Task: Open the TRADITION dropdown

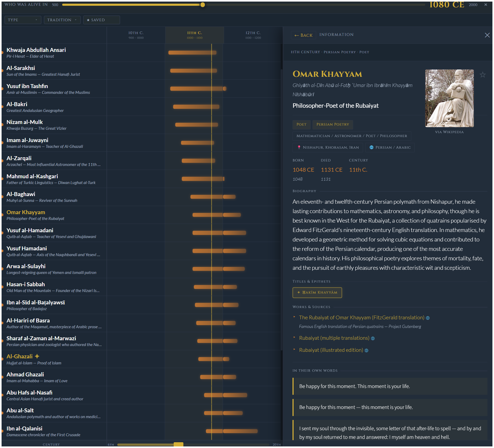Action: (x=62, y=20)
